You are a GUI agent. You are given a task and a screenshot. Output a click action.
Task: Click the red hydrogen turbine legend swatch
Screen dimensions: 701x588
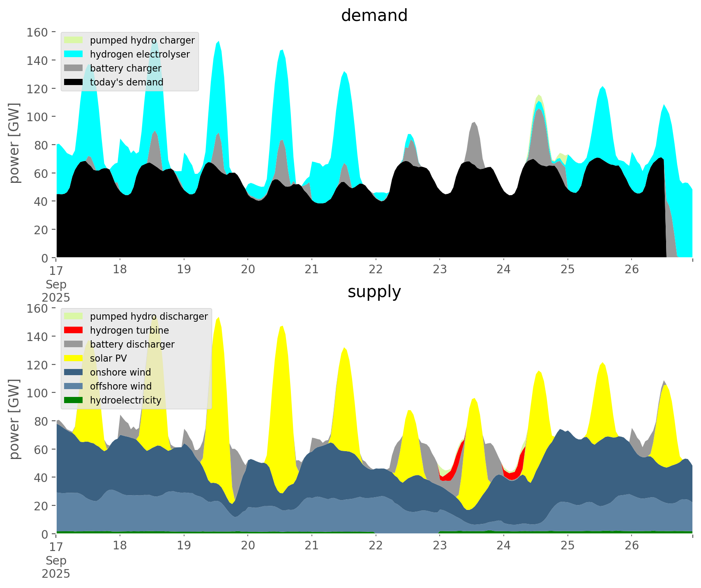74,330
